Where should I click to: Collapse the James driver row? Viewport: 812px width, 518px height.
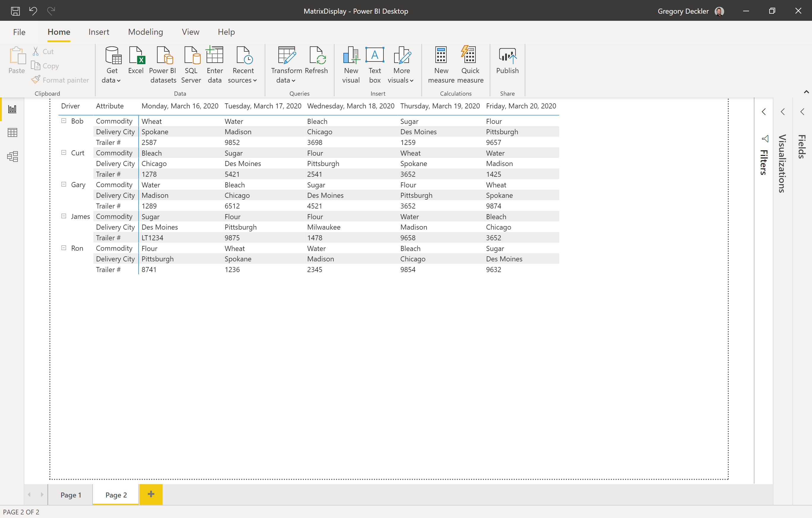64,216
